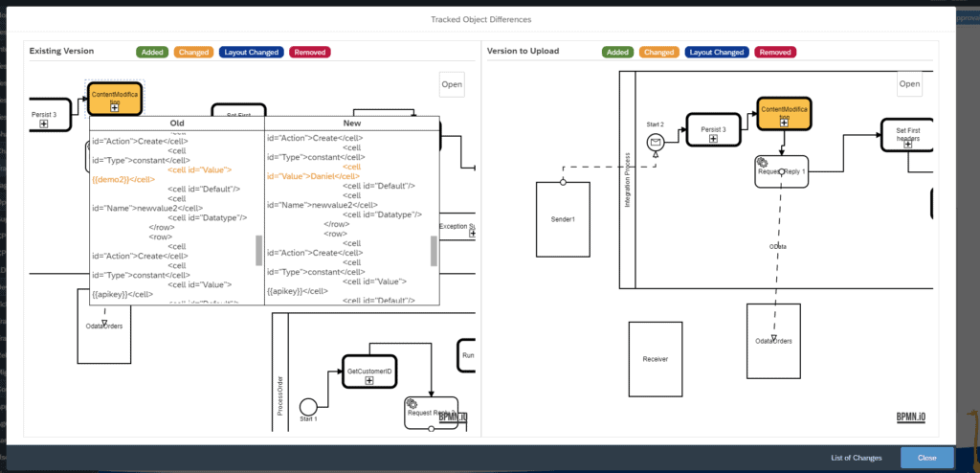Image resolution: width=980 pixels, height=473 pixels.
Task: Click the New column scrollbar thumb
Action: (434, 250)
